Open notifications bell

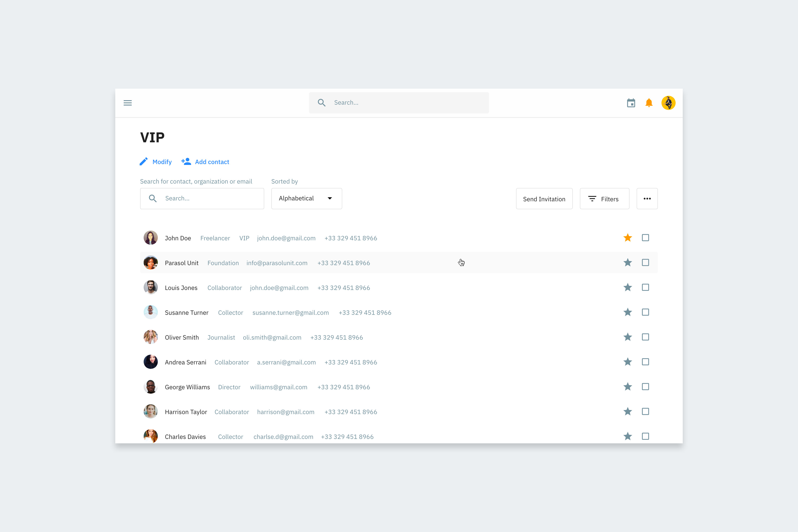click(x=649, y=103)
